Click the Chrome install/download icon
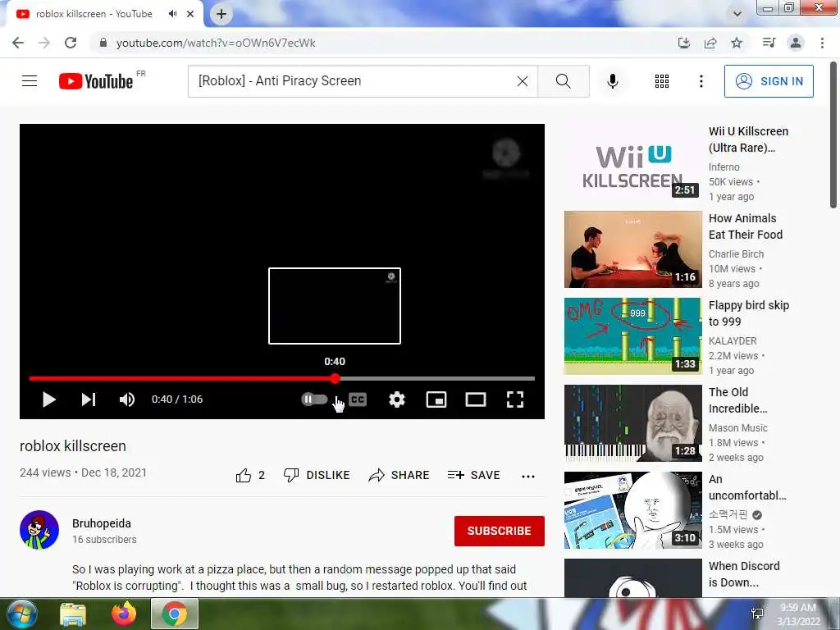This screenshot has height=630, width=840. pyautogui.click(x=683, y=43)
